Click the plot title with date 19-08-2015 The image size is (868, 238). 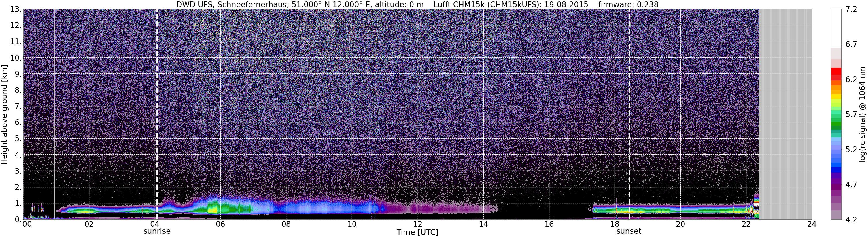[417, 4]
